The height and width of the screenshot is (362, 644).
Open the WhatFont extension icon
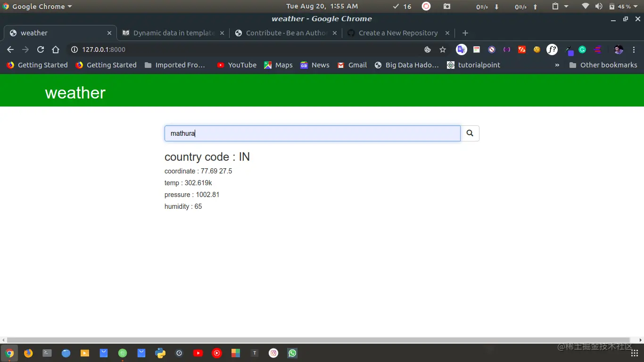[552, 49]
